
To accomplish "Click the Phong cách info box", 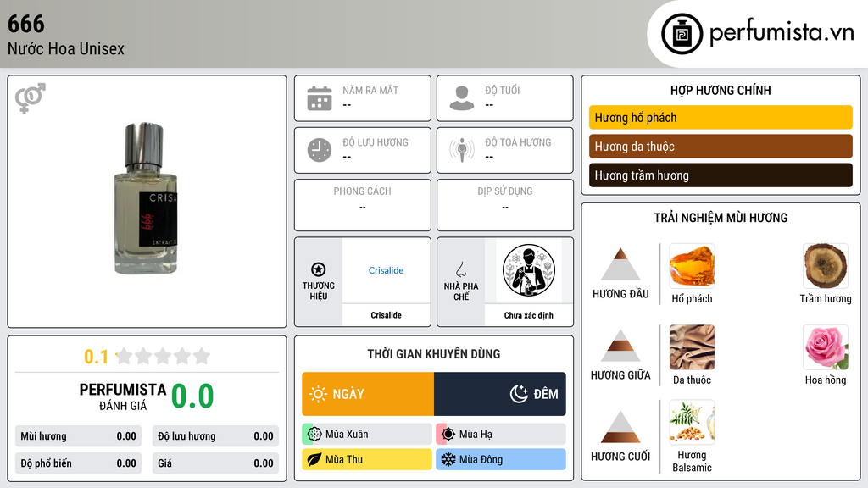I will pyautogui.click(x=363, y=205).
